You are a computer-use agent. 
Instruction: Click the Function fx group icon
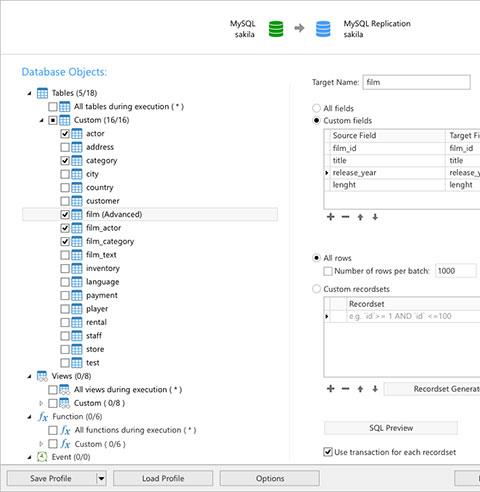point(43,417)
